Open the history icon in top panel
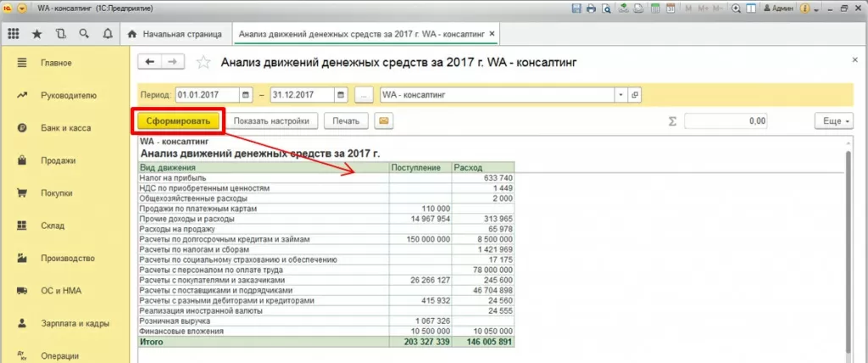Screen dimensions: 868x363 coord(60,34)
